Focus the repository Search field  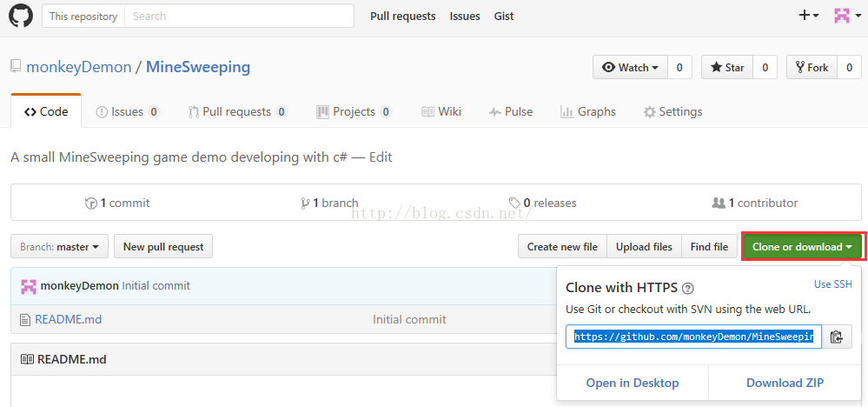tap(239, 16)
